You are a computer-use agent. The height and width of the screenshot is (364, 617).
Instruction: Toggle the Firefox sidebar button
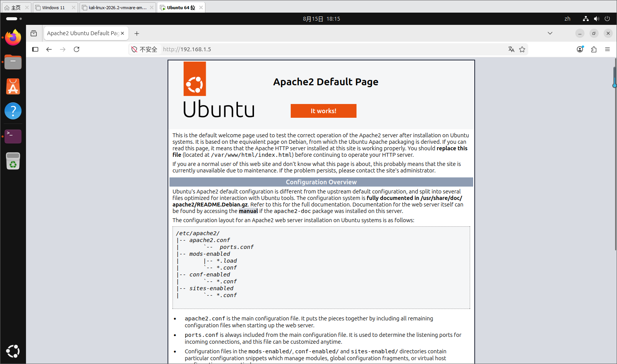click(35, 49)
